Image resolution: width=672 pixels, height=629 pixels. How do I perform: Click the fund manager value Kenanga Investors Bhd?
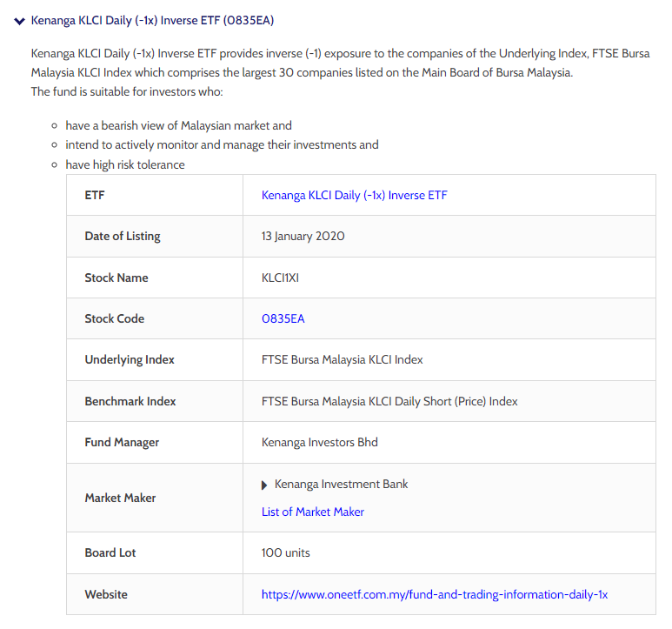point(319,442)
